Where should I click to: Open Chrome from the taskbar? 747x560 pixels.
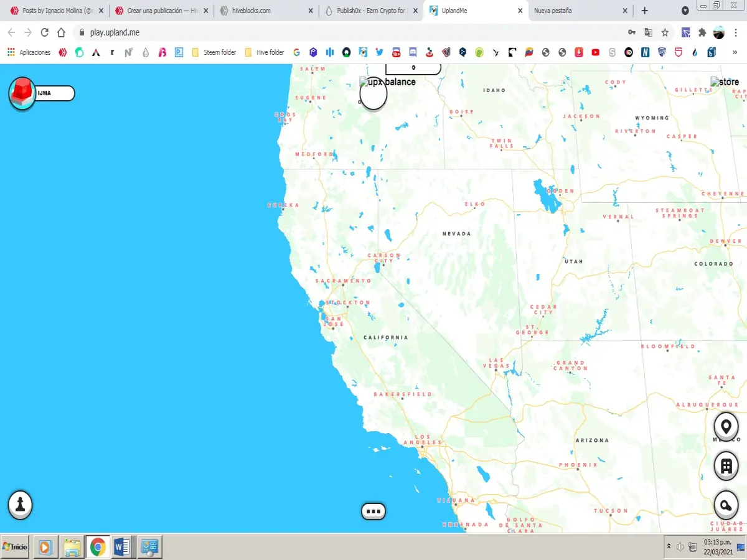coord(98,547)
